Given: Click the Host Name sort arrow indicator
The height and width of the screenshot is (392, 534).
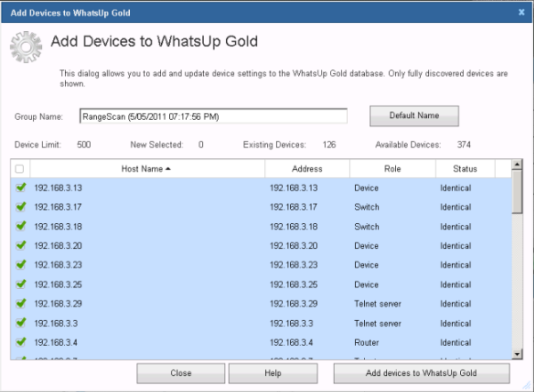Looking at the screenshot, I should point(168,169).
